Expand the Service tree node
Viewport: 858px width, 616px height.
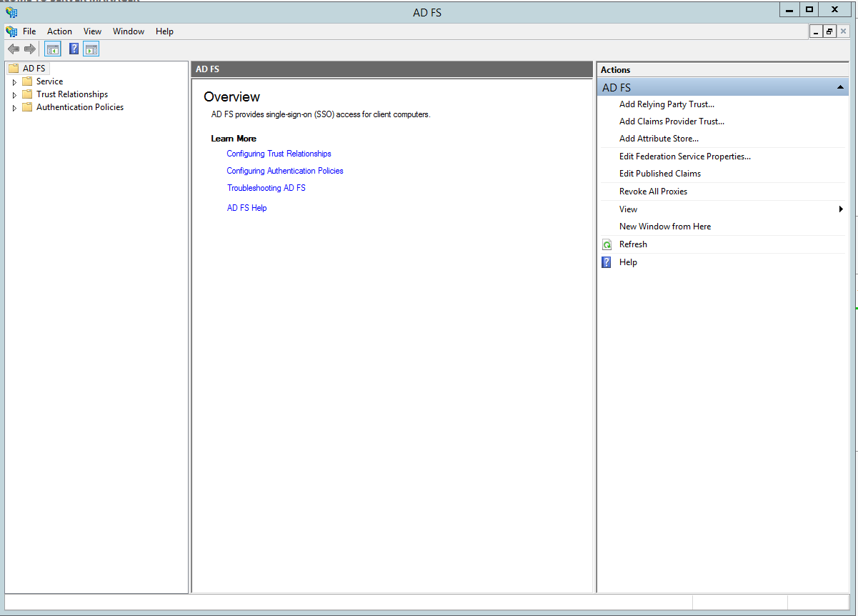pos(14,82)
